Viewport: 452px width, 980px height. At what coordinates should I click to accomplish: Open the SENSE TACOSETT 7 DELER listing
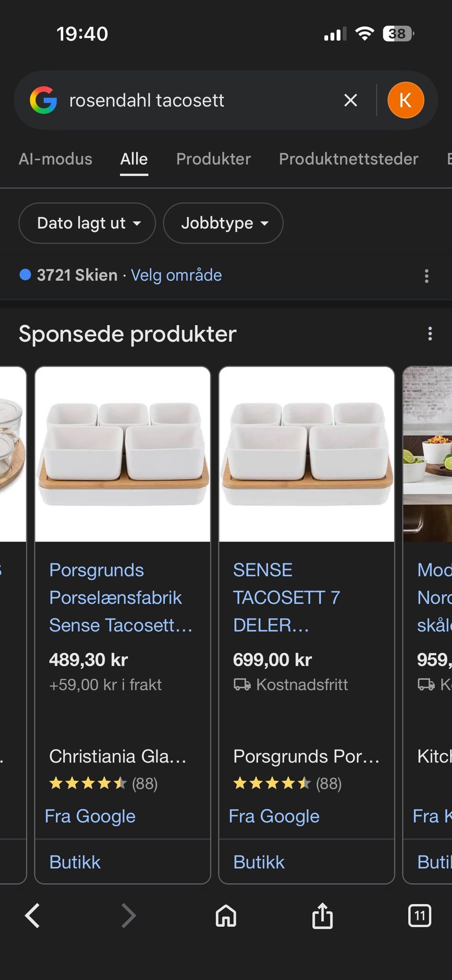click(x=286, y=598)
